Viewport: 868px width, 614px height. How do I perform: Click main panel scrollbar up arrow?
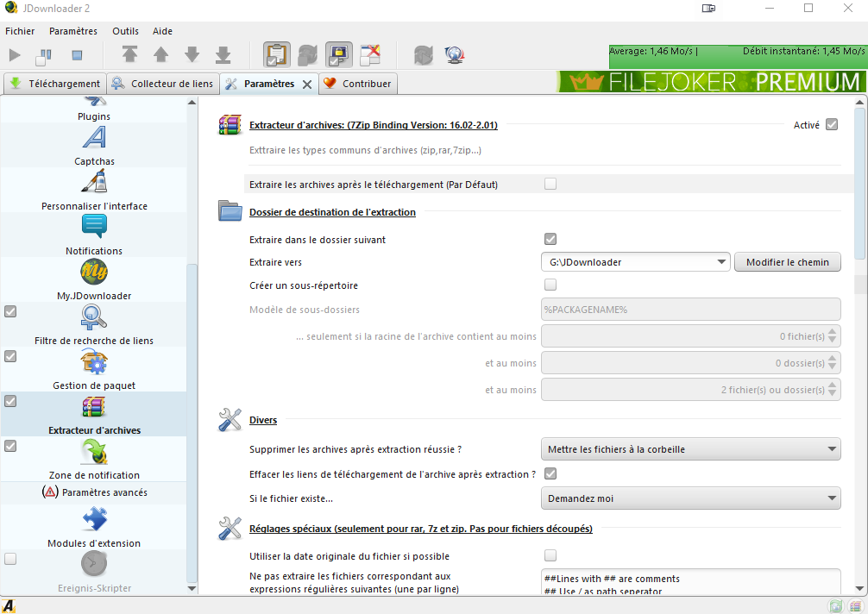pos(859,103)
